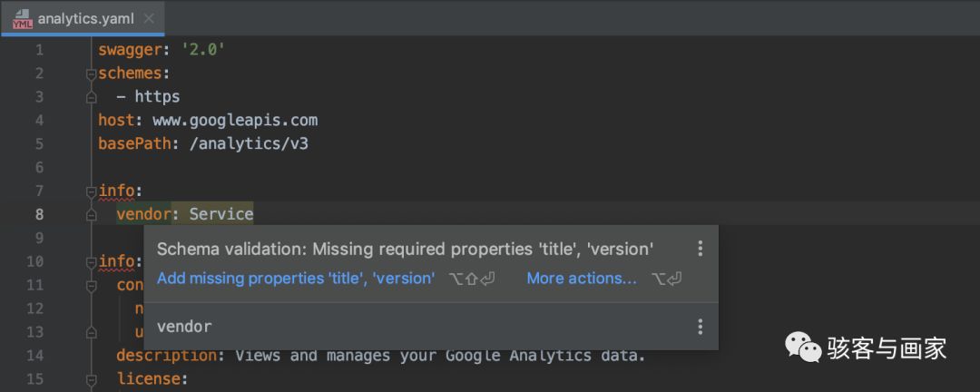Click line number 5 in the gutter
980x392 pixels.
(x=38, y=143)
